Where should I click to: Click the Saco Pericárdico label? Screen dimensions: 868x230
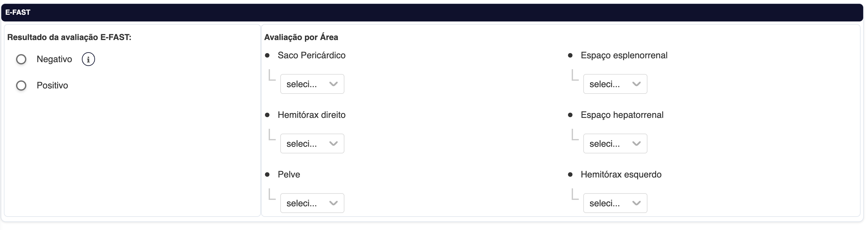pyautogui.click(x=311, y=55)
